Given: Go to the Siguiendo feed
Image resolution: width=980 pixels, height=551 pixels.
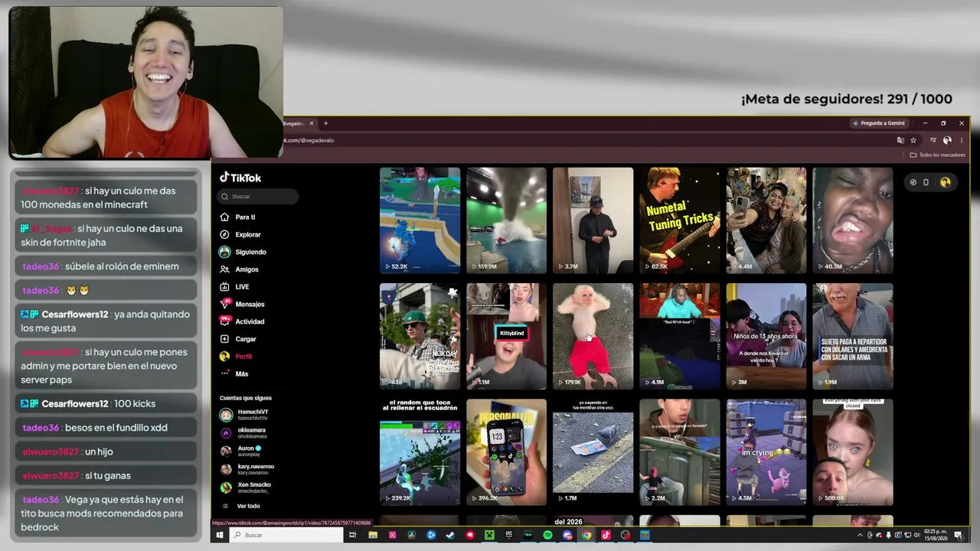Looking at the screenshot, I should click(x=243, y=252).
